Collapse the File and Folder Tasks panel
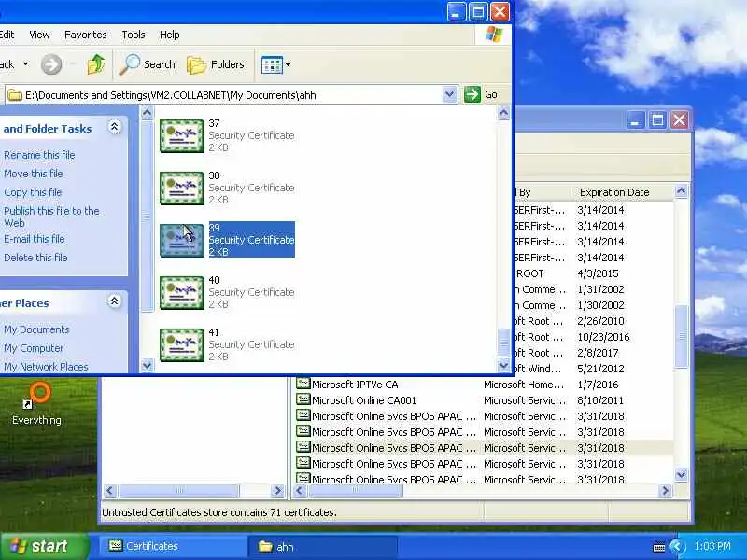 [114, 127]
